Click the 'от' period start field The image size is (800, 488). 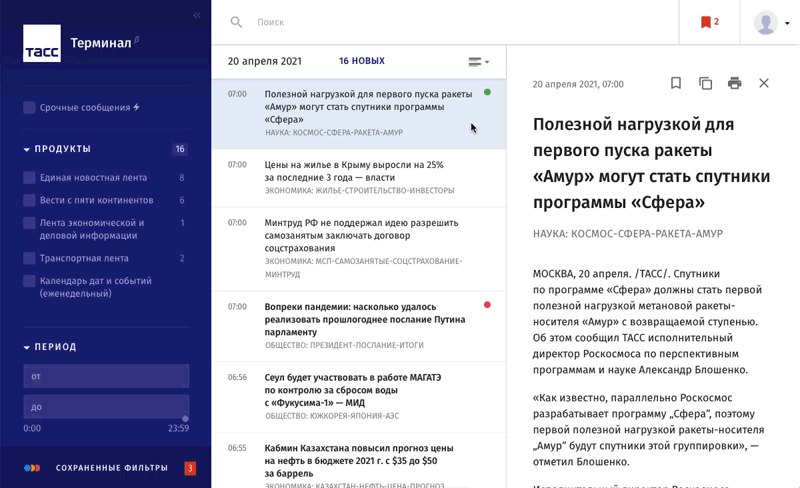pyautogui.click(x=106, y=376)
